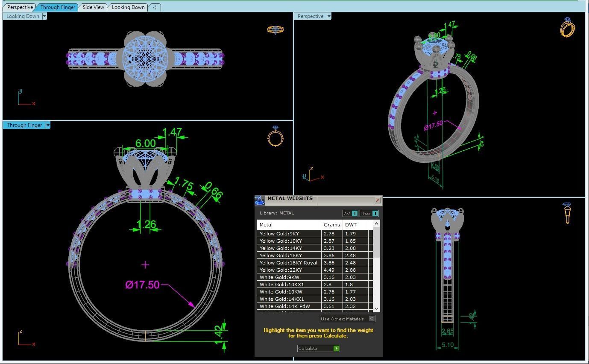
Task: Click the 2.88 DWT value
Action: click(x=350, y=270)
